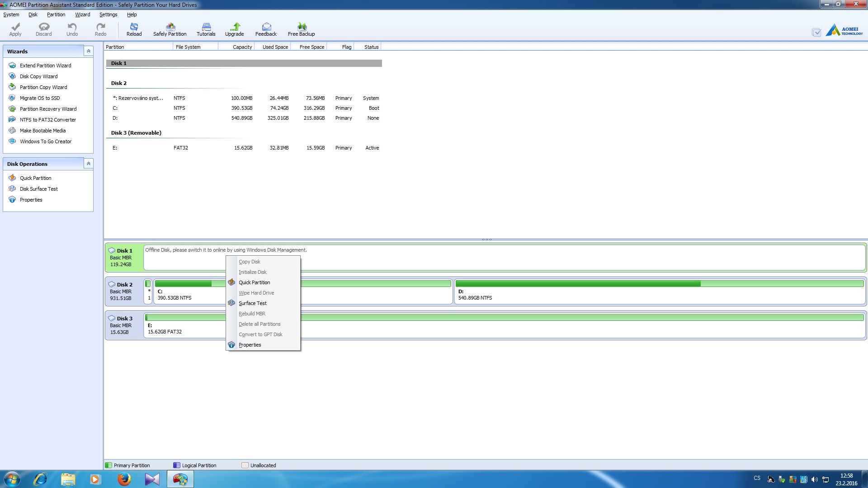Viewport: 868px width, 488px height.
Task: Collapse the Wizards panel
Action: click(x=89, y=51)
